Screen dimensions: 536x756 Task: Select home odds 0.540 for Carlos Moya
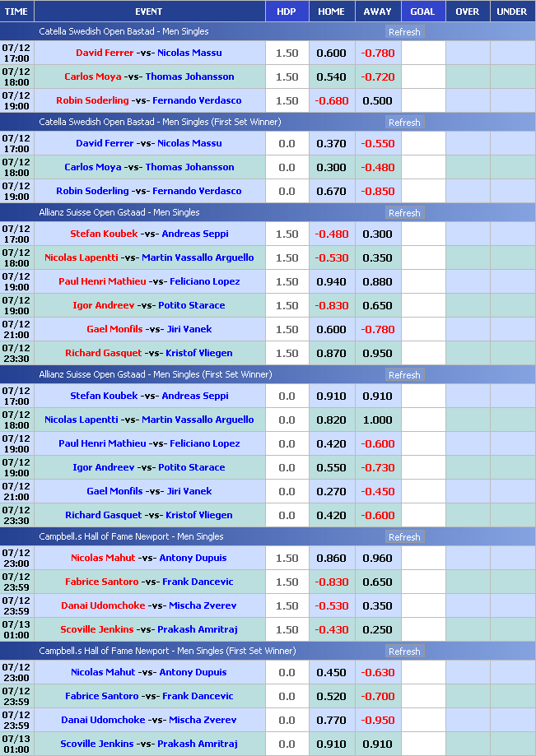[x=331, y=77]
